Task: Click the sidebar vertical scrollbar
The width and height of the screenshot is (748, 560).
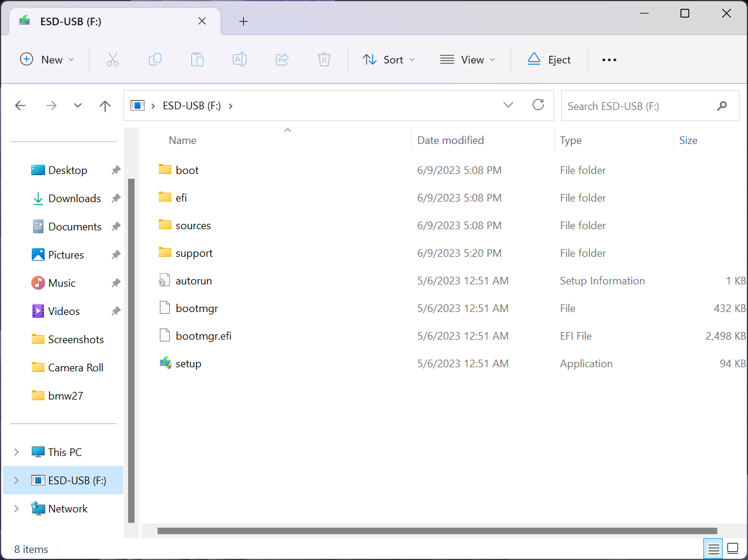Action: pos(131,350)
